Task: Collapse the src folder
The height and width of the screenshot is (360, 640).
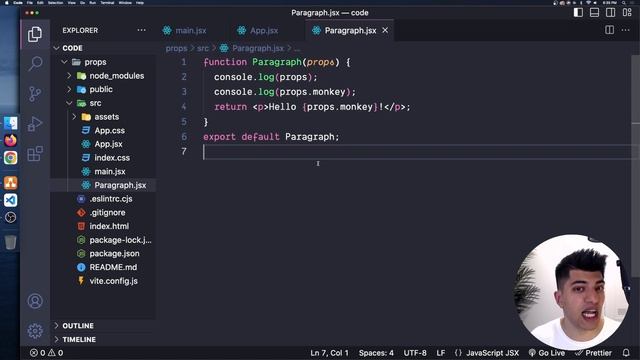Action: tap(95, 103)
